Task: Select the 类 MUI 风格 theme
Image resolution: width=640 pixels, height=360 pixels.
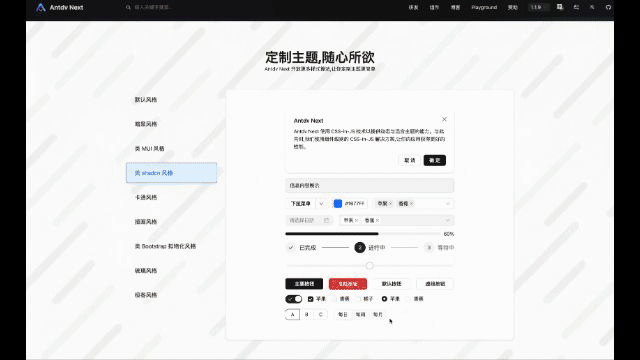Action: click(171, 149)
